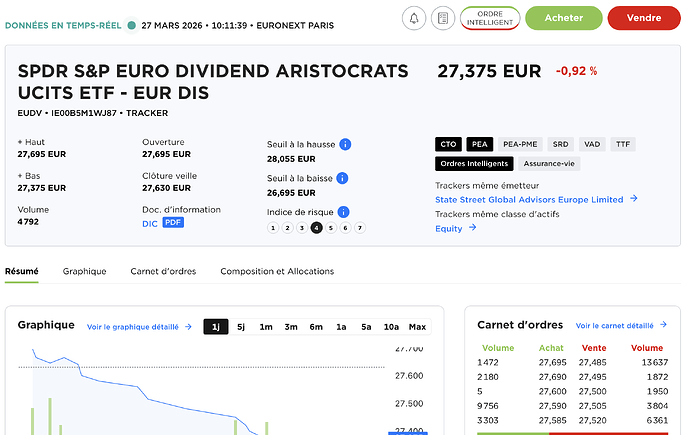Click Ordre Intelligent button
This screenshot has width=690, height=435.
[x=490, y=18]
